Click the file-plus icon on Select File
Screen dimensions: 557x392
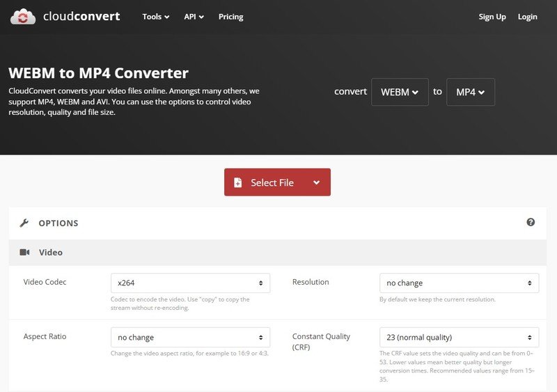237,182
